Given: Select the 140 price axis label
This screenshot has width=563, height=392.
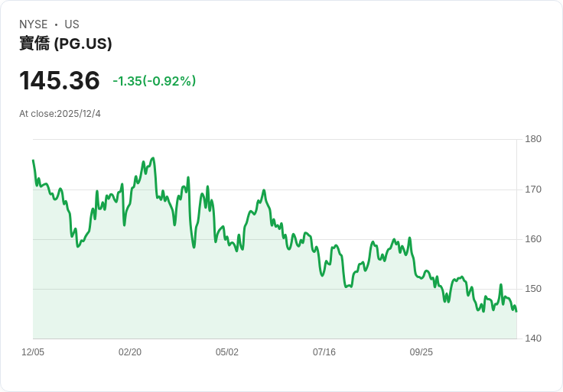Looking at the screenshot, I should click(533, 339).
